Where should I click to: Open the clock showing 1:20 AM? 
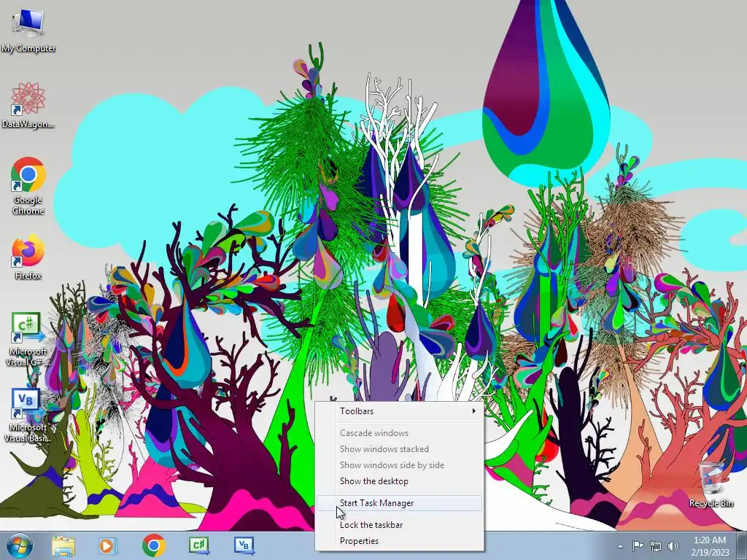coord(710,545)
